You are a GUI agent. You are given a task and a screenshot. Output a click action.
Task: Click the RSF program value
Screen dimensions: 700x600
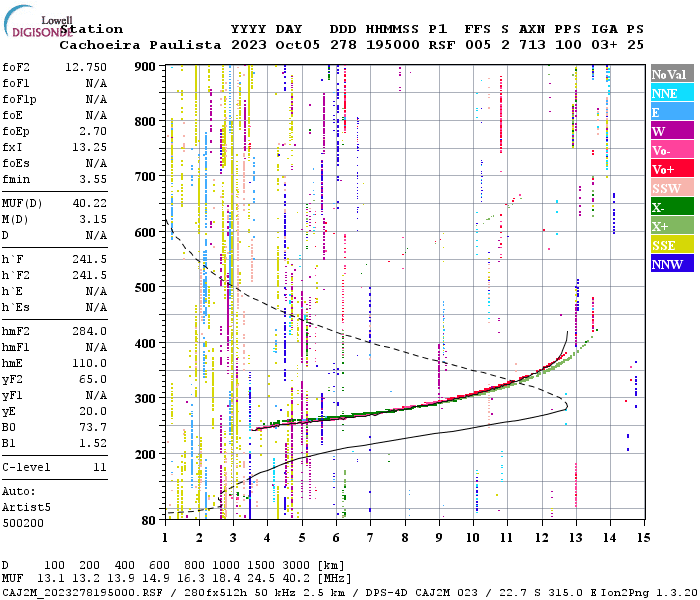tap(442, 45)
